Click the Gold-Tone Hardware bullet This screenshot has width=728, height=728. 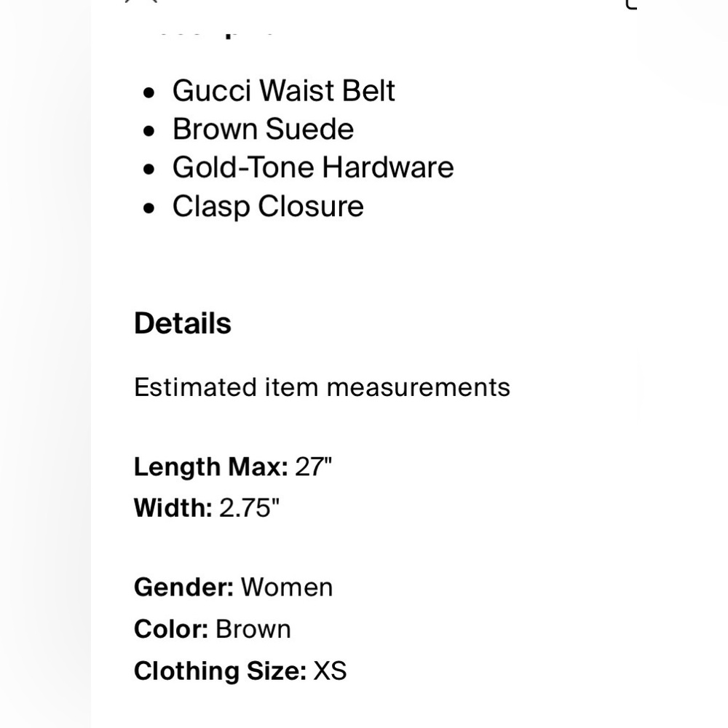313,167
